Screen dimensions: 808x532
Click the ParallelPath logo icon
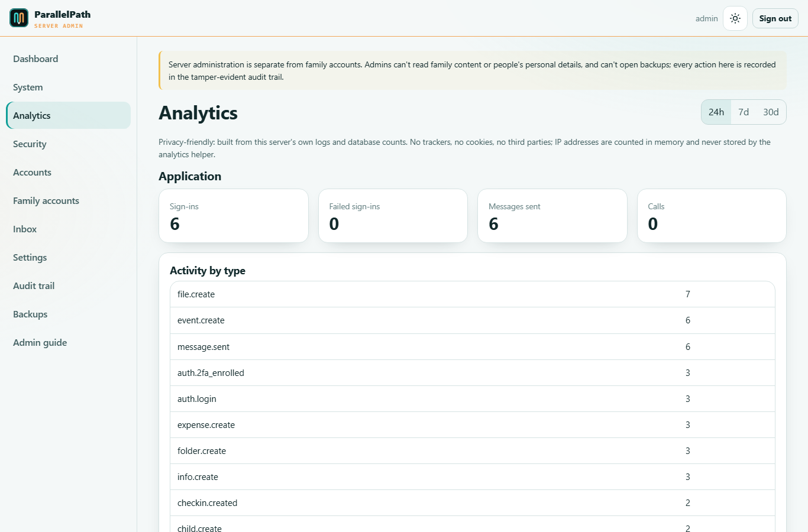19,18
